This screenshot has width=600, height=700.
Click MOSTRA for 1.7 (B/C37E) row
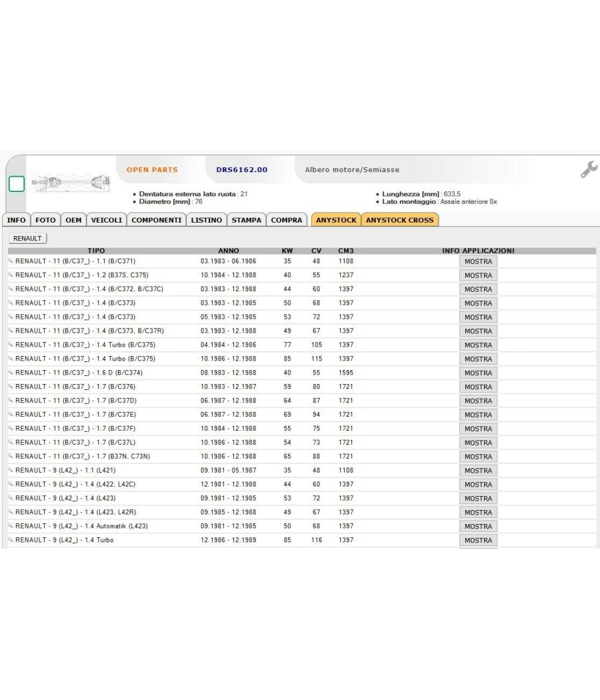point(478,415)
